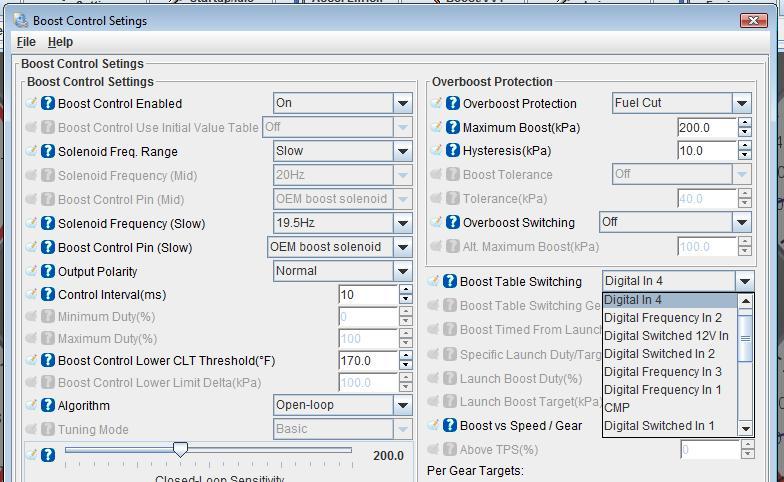Open the Boost Control Enabled dropdown
This screenshot has width=784, height=482.
point(402,104)
